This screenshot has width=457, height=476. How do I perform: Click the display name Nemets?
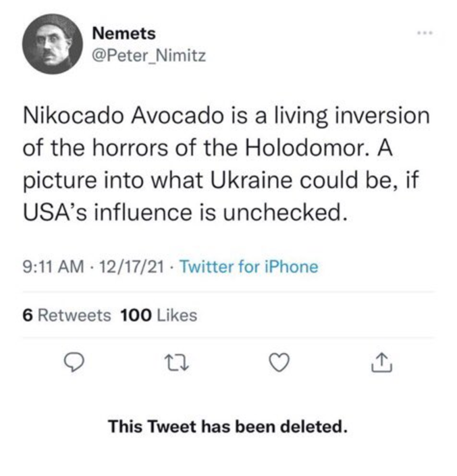[x=124, y=34]
